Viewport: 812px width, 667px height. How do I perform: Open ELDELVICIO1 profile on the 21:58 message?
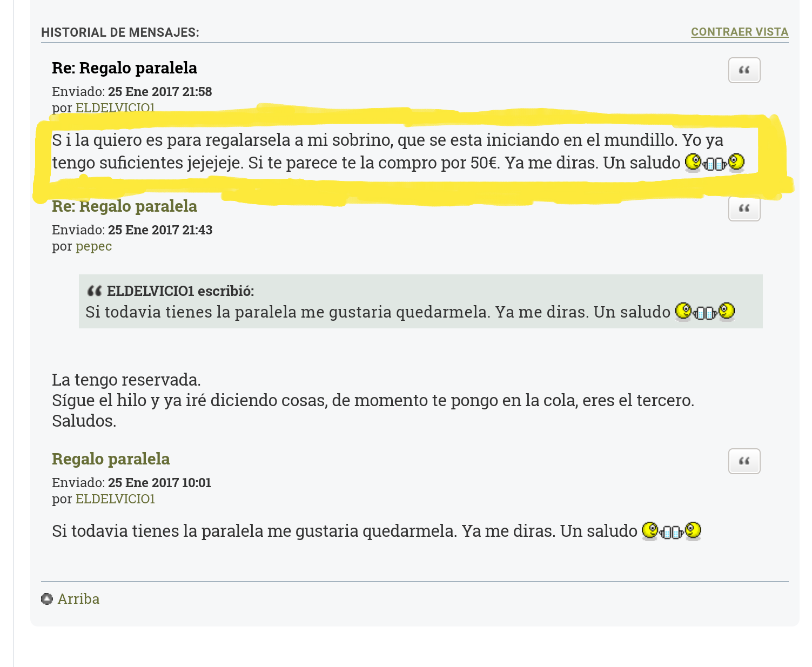click(x=115, y=107)
